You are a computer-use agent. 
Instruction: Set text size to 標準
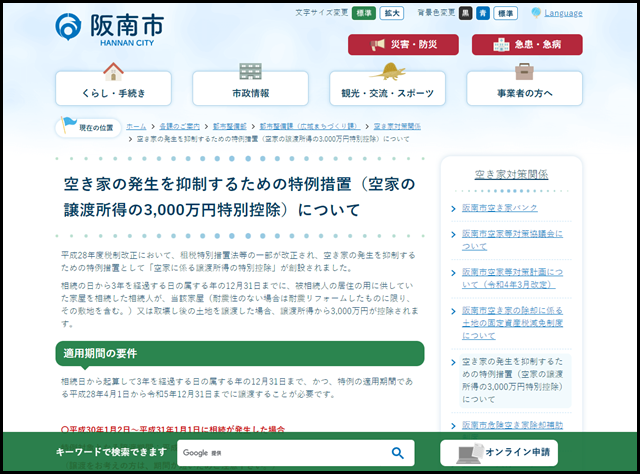363,13
